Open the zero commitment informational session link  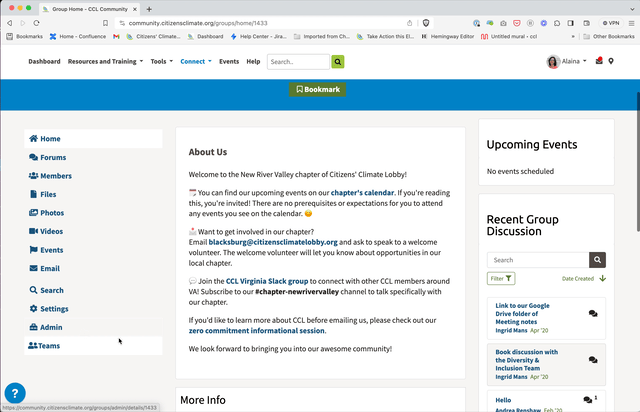(x=256, y=331)
